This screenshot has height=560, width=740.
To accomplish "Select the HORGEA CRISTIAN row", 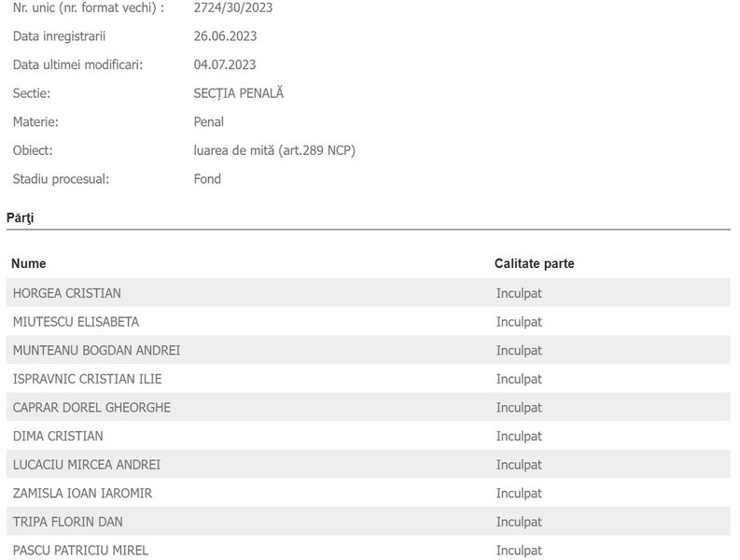I will tap(368, 293).
